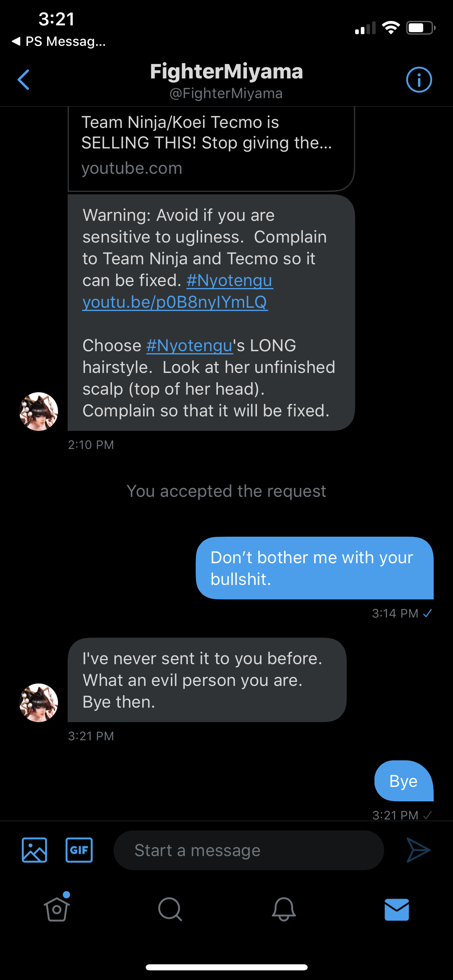Tap FighterMiyama avatar beside 2:10 PM message
The image size is (453, 980).
point(39,411)
